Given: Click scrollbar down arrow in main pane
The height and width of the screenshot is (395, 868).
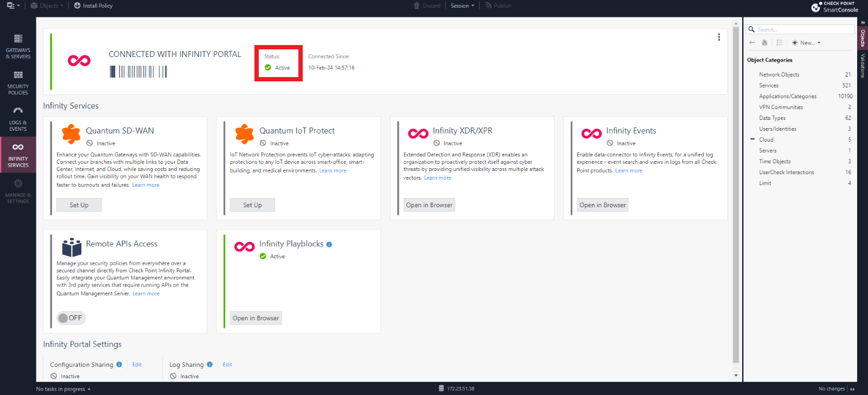Looking at the screenshot, I should coord(736,375).
